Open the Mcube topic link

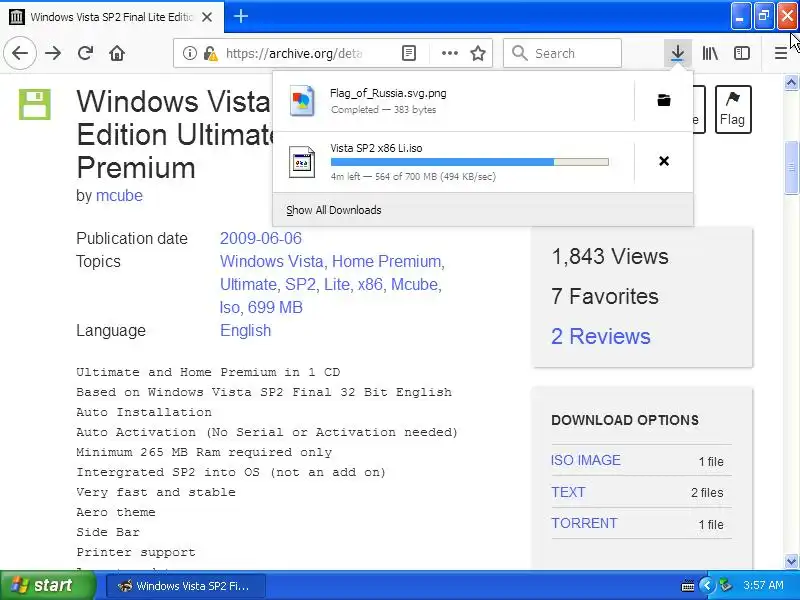coord(415,284)
